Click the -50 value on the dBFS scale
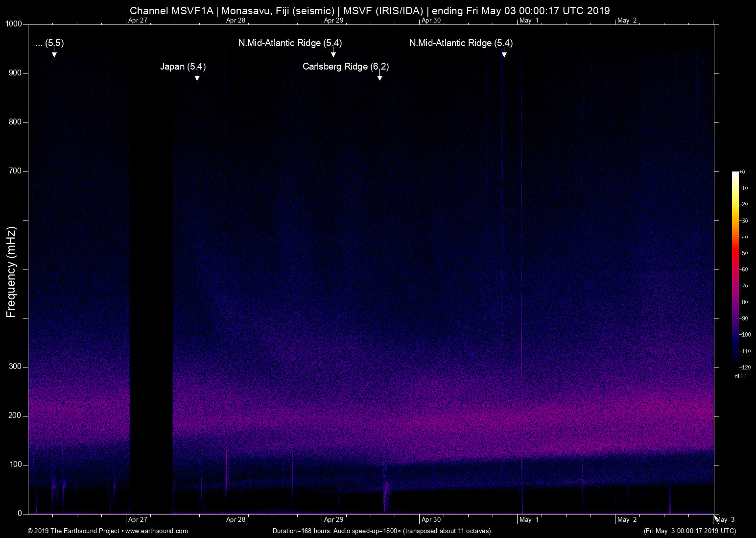 click(x=744, y=253)
